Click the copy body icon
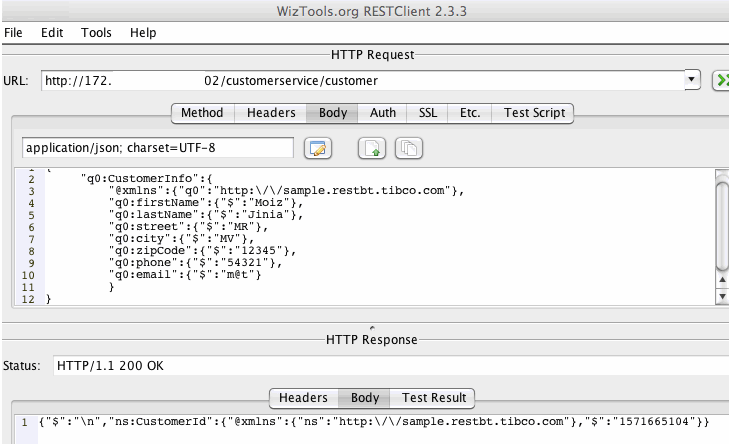729x444 pixels. [x=409, y=148]
